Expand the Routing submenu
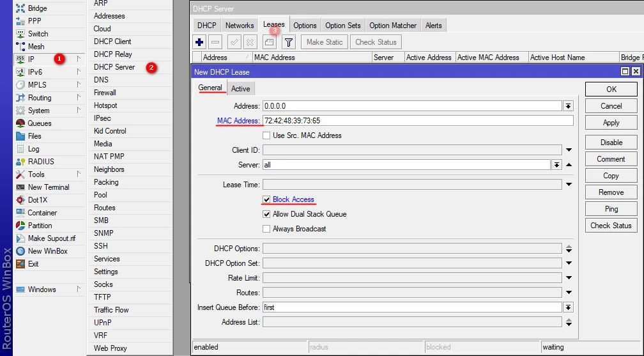Screen dimensions: 644x356 pos(79,97)
